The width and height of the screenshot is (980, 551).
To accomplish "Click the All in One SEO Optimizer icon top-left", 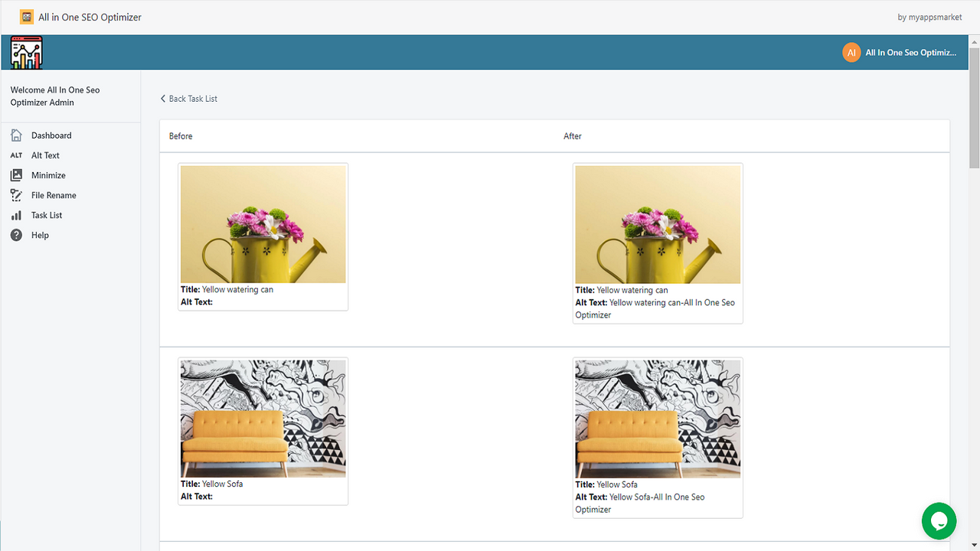I will click(x=27, y=16).
